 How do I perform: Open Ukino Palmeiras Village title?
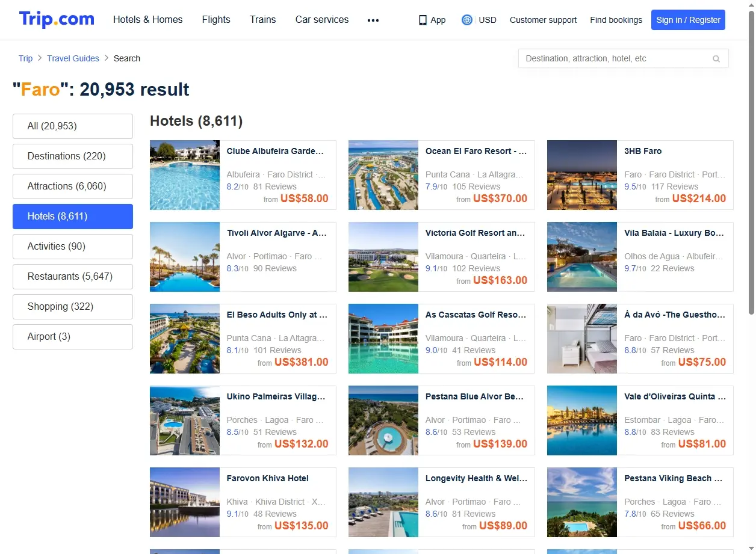click(276, 396)
